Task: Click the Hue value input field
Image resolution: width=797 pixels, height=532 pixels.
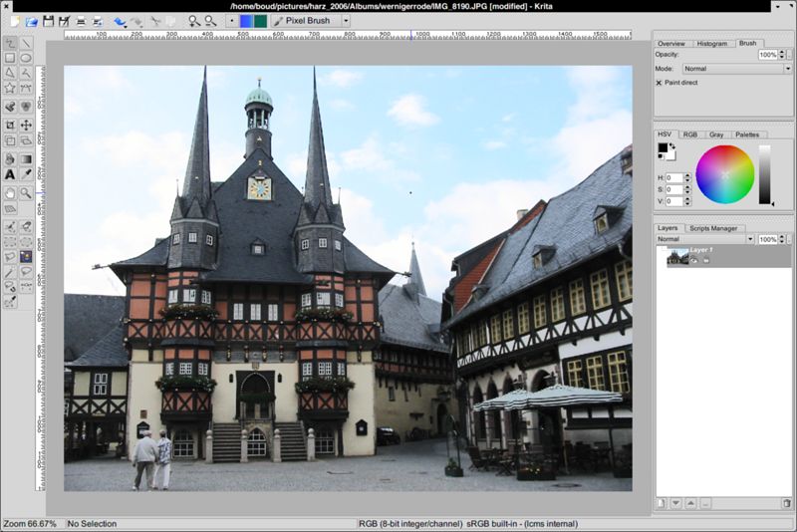Action: (672, 176)
